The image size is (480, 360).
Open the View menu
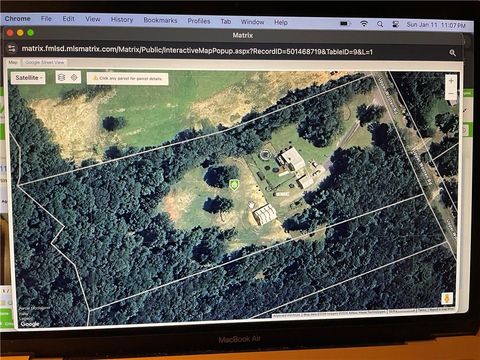[93, 19]
